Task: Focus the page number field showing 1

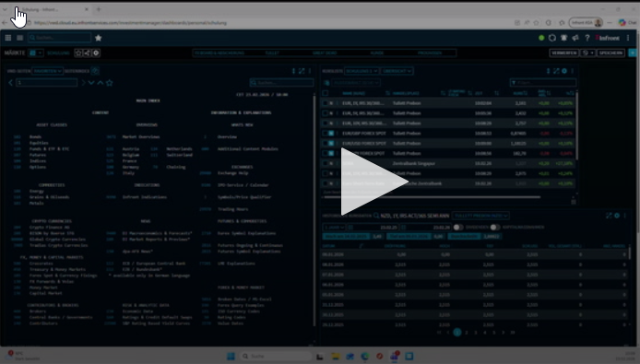Action: [x=46, y=82]
